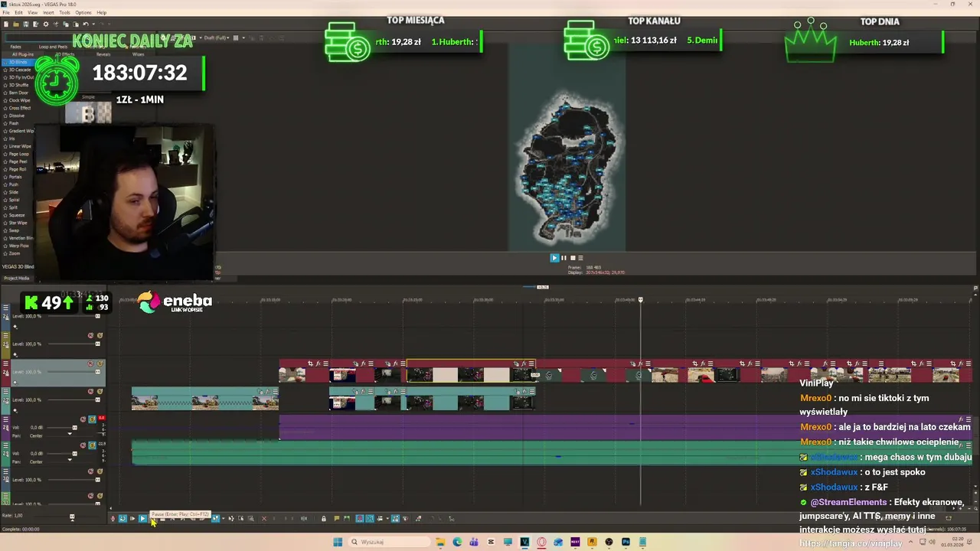
Task: Open project properties gear icon
Action: (46, 24)
